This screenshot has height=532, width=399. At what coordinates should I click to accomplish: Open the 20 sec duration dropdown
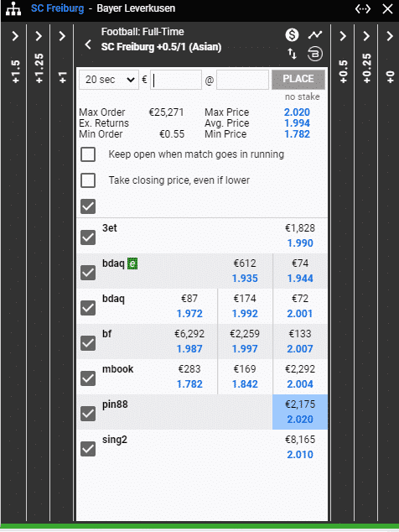(109, 80)
